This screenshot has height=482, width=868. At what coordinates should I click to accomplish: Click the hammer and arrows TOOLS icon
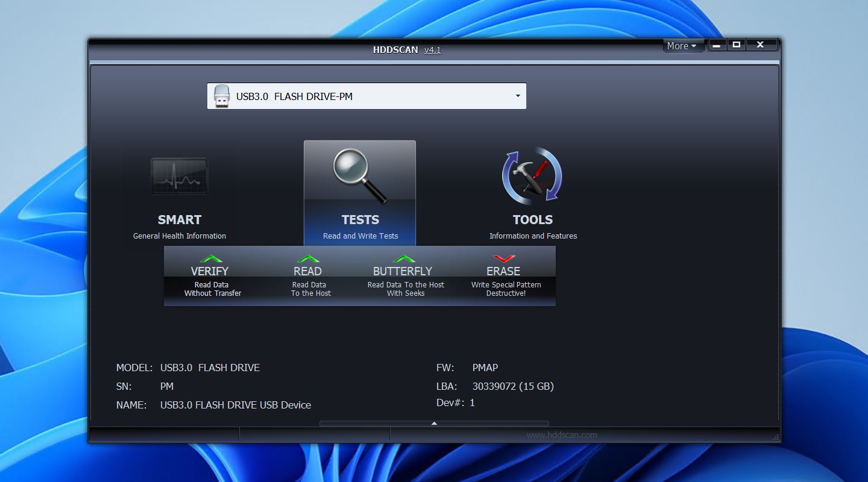[x=533, y=176]
